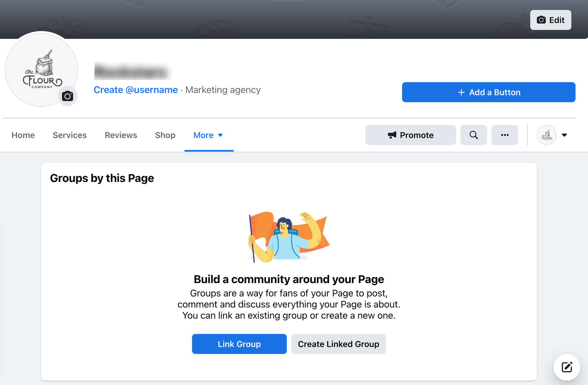Open the Home tab

pos(23,135)
